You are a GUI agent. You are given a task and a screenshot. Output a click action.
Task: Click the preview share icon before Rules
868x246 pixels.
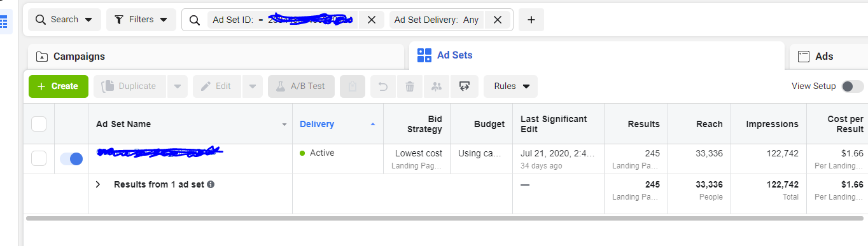(x=465, y=86)
